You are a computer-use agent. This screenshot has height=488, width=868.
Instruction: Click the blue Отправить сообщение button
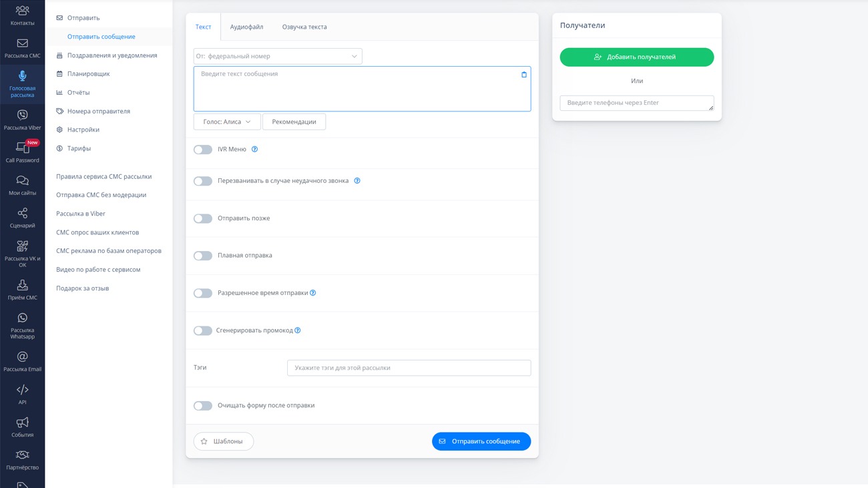[481, 441]
